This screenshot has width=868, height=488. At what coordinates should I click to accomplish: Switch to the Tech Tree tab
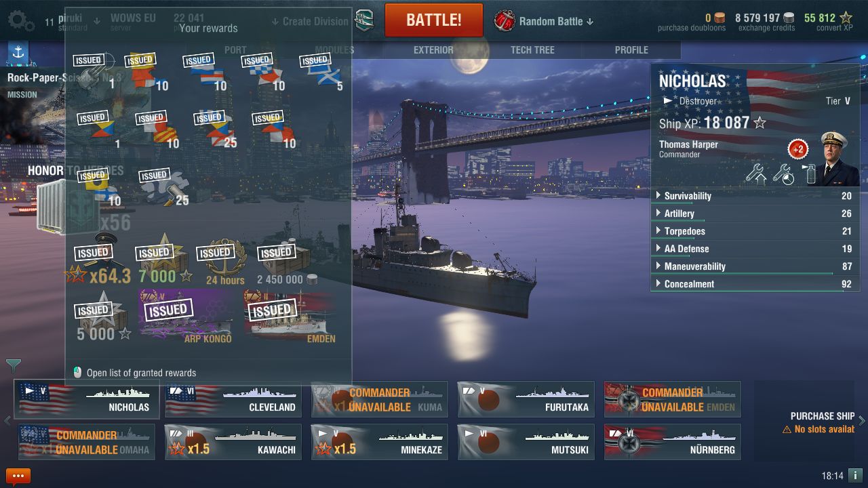[x=532, y=50]
